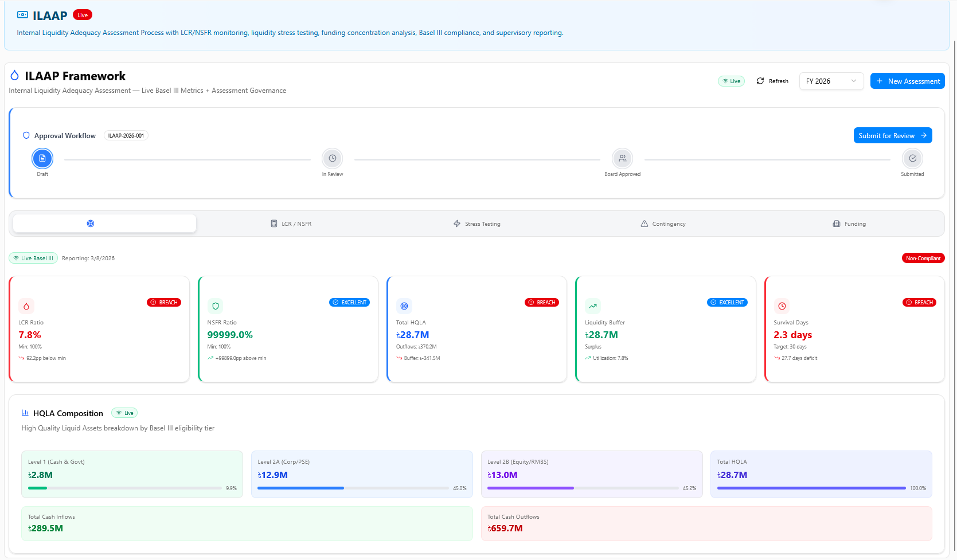Click the Survival Days clock icon

pyautogui.click(x=782, y=306)
